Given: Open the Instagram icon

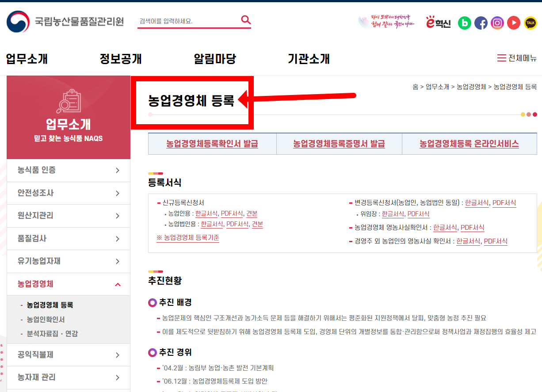Looking at the screenshot, I should click(x=497, y=23).
